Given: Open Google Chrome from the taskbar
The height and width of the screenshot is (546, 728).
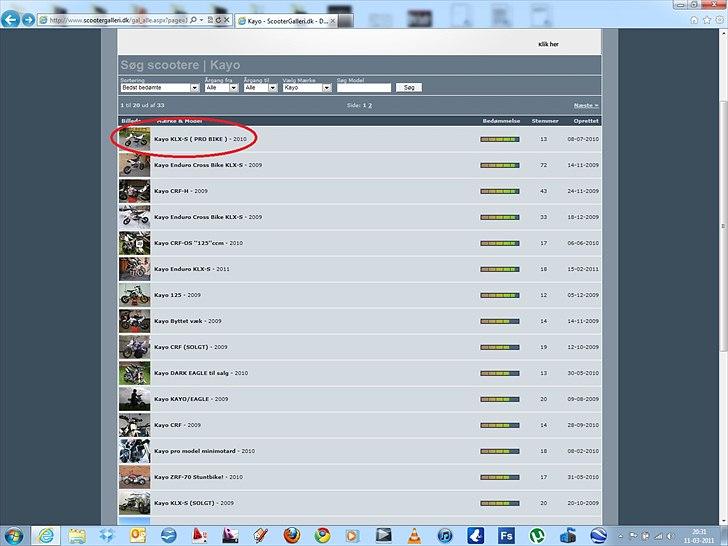Looking at the screenshot, I should pos(322,535).
